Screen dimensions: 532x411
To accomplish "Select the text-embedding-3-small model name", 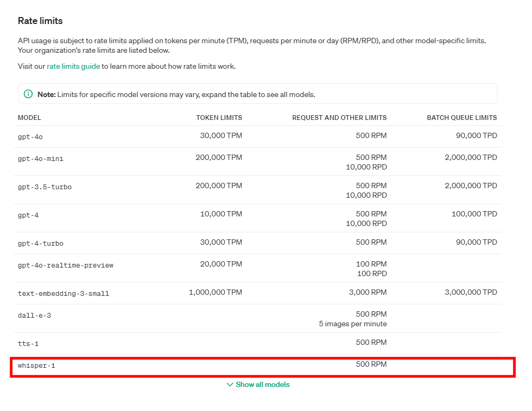I will [63, 293].
